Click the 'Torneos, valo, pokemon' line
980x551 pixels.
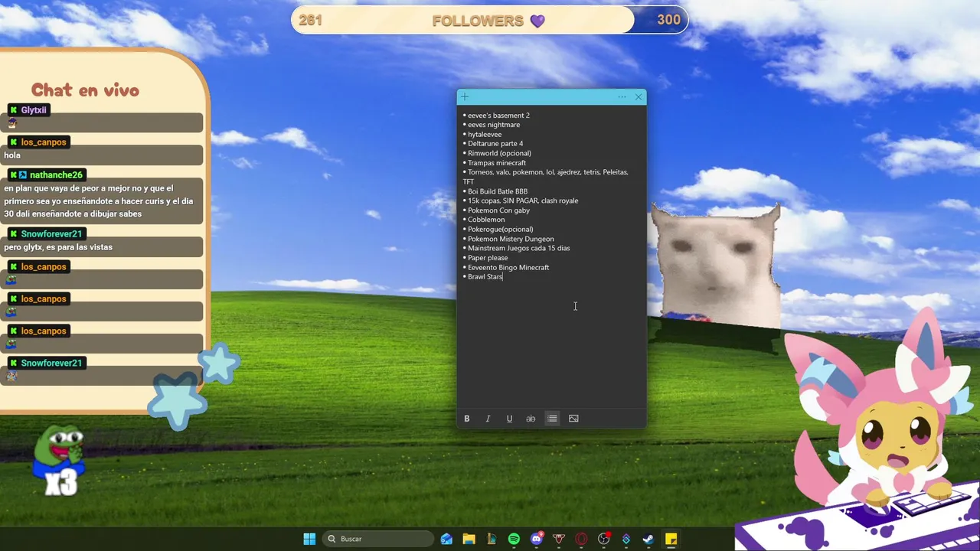click(546, 177)
